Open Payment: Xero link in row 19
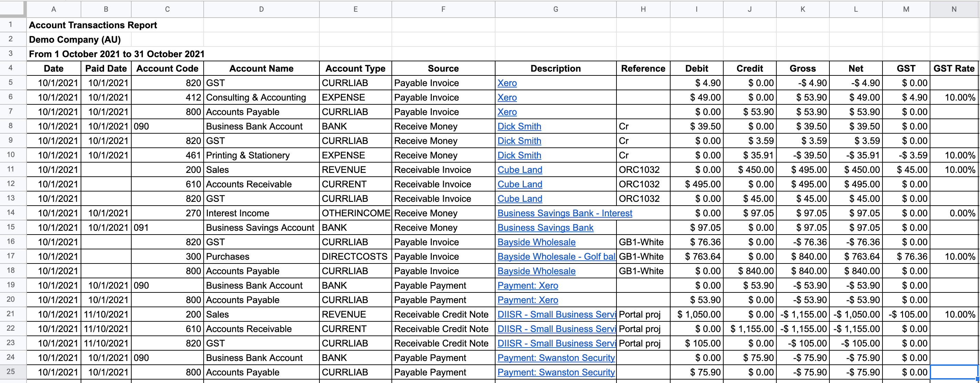The image size is (980, 383). (x=528, y=285)
